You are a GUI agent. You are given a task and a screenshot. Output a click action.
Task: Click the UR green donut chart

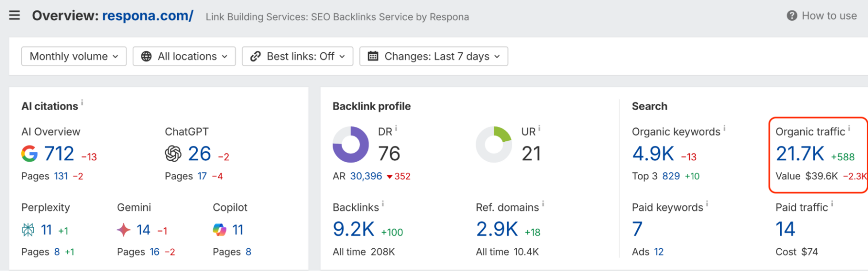(494, 145)
